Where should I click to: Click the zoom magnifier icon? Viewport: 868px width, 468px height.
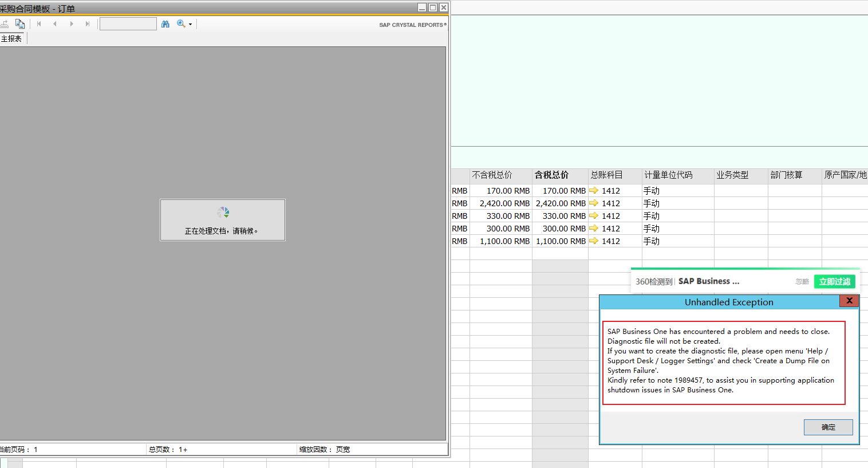[181, 24]
